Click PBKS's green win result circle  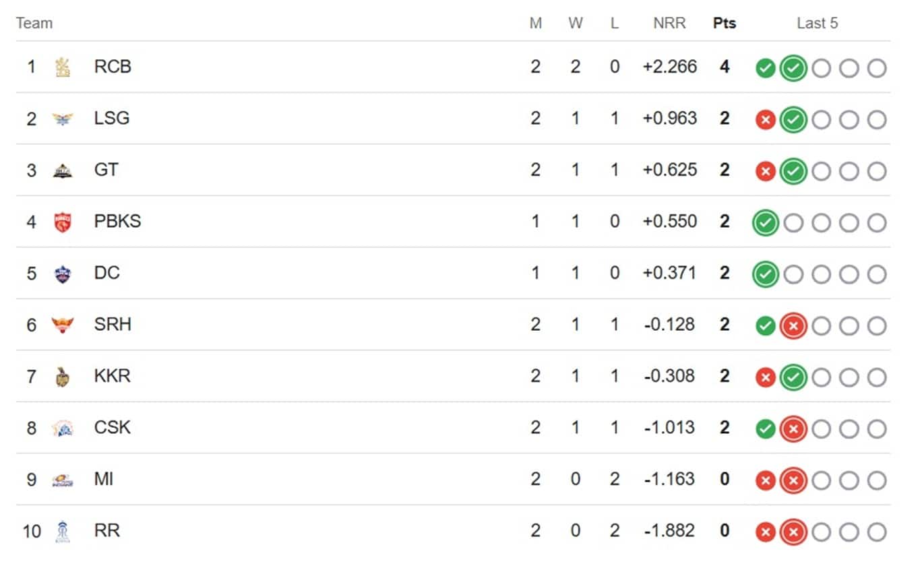click(x=765, y=223)
